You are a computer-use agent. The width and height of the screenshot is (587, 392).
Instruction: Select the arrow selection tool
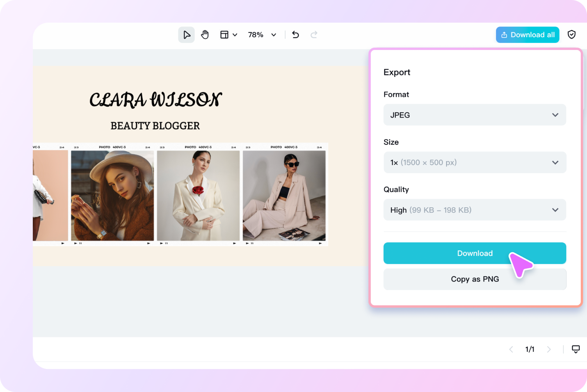pos(186,34)
